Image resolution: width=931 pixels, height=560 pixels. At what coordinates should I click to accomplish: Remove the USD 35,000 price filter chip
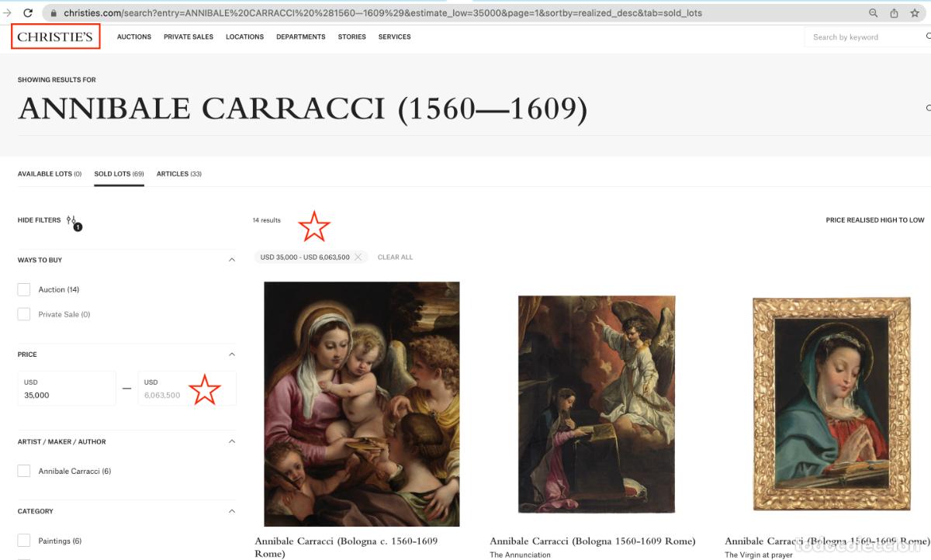358,257
